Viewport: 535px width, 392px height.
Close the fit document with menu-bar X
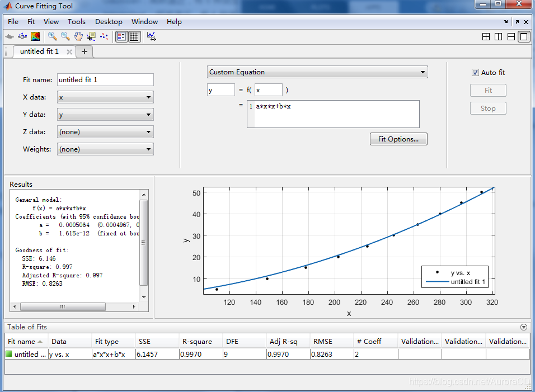coord(526,22)
